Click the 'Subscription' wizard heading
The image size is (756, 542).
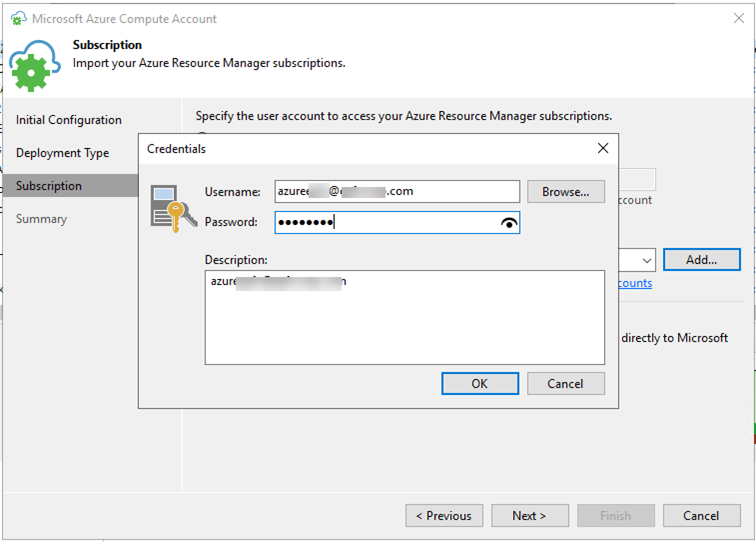click(107, 45)
